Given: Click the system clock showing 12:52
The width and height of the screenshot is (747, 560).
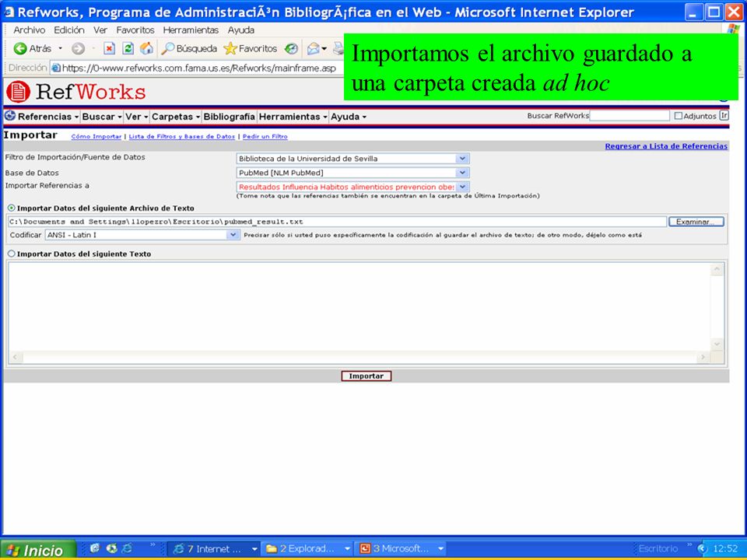Looking at the screenshot, I should click(725, 549).
